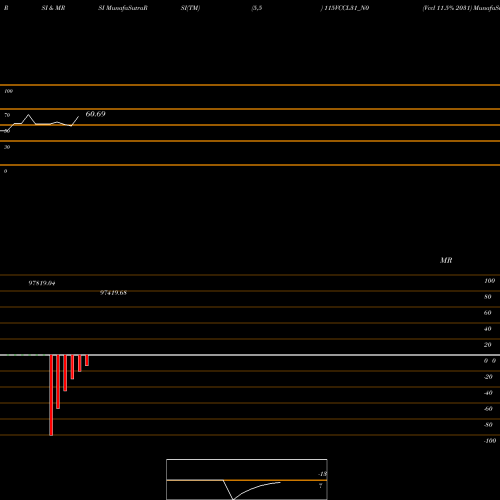This screenshot has height=500, width=500.
Task: Select the shortest red momentum bar
Action: (87, 360)
